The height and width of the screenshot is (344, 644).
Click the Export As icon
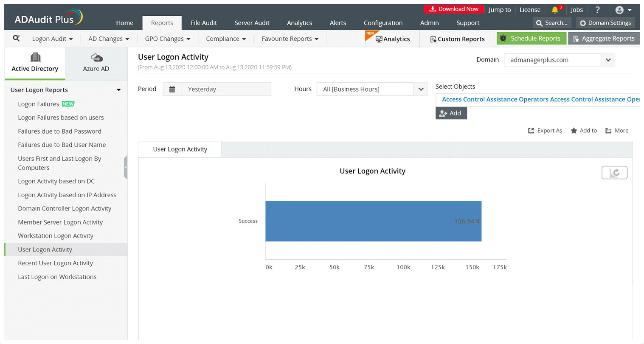531,131
